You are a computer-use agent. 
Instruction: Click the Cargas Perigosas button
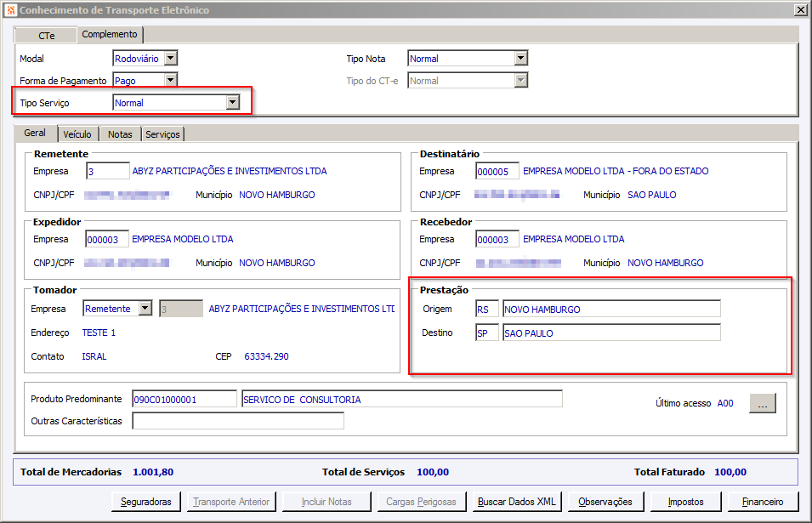(x=421, y=502)
